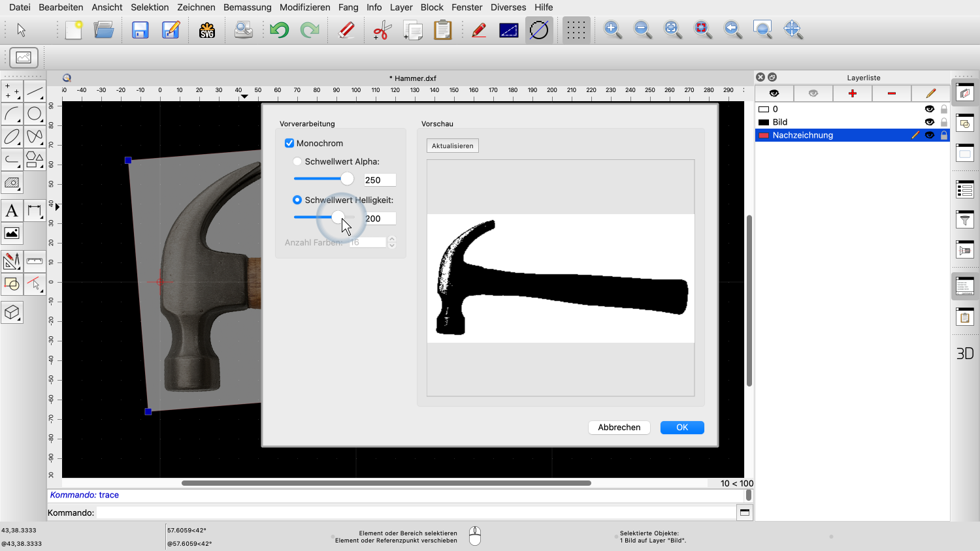This screenshot has height=551, width=980.
Task: Click the green Undo arrow icon
Action: pos(279,30)
